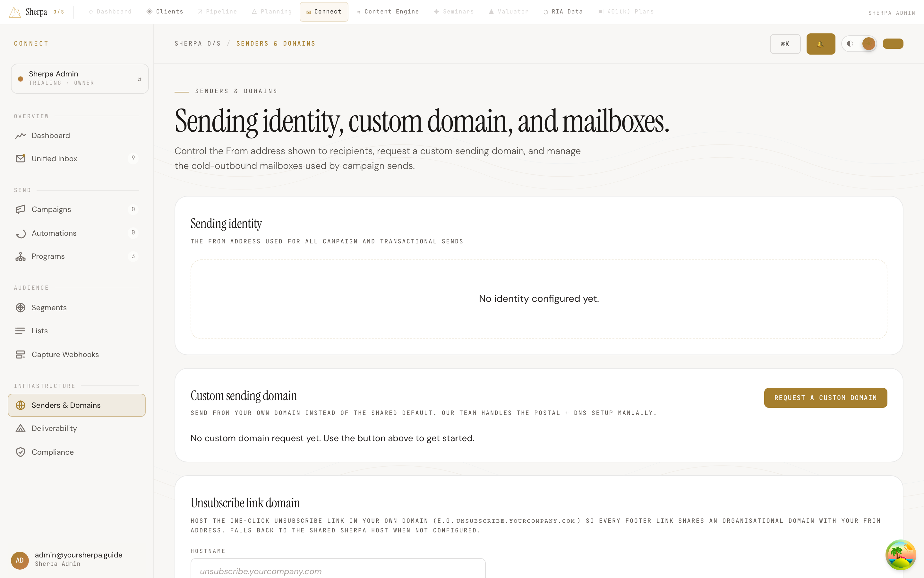The image size is (924, 578).
Task: Click the 'Unsubscribe link domain' heading
Action: 245,503
